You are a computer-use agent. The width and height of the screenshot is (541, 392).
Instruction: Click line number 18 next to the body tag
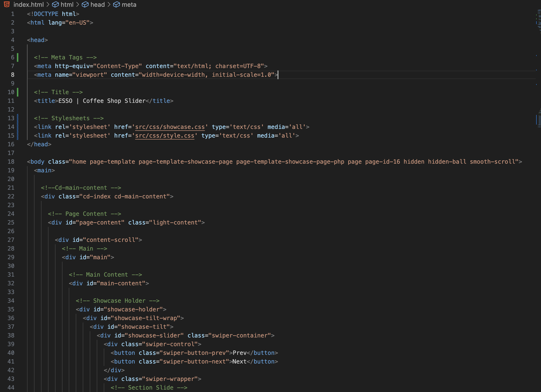click(x=11, y=161)
